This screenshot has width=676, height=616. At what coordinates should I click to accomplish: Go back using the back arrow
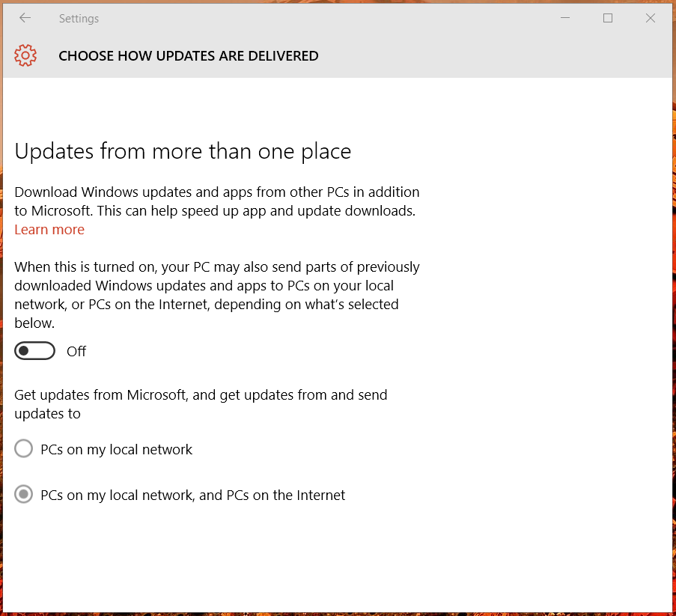(25, 18)
